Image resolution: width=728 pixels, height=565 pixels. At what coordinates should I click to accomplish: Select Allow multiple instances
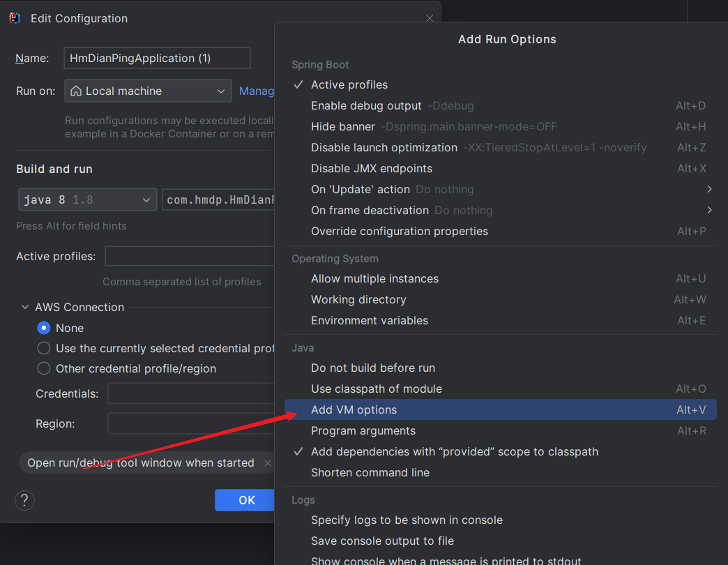(501, 278)
